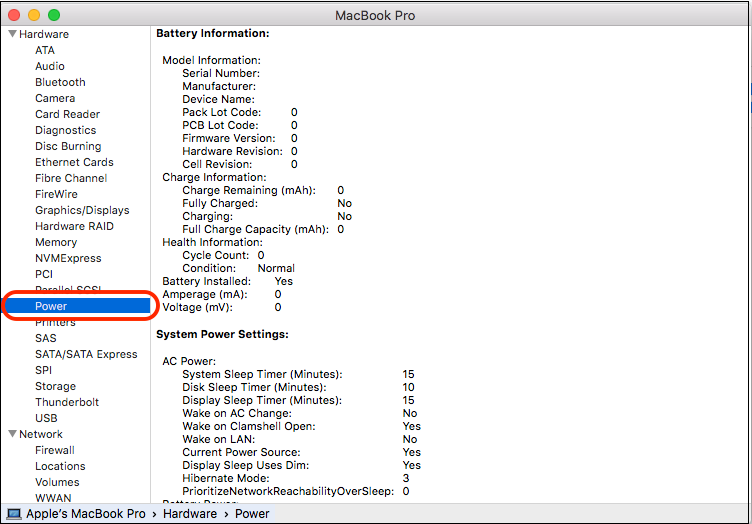Click the Amperage (mA) label

[x=204, y=294]
